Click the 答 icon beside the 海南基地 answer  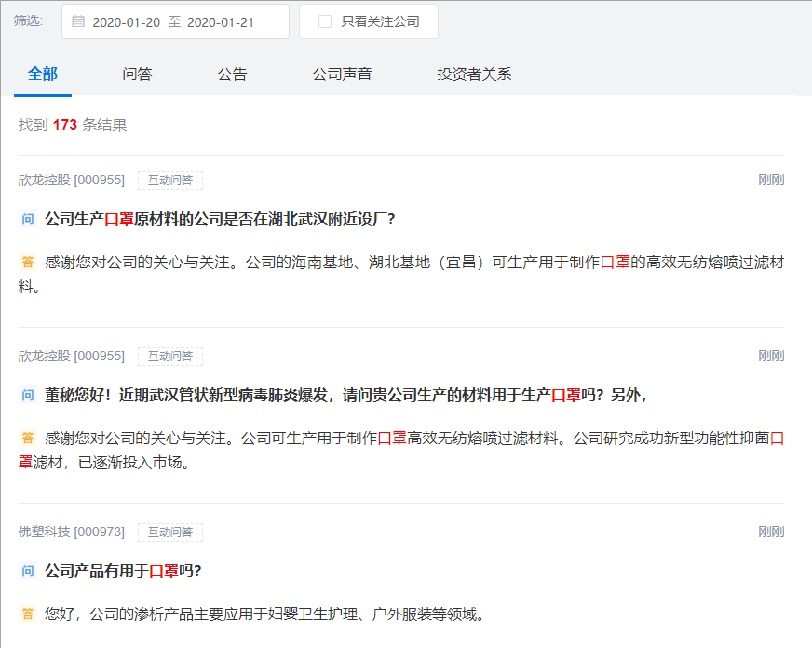click(x=27, y=262)
